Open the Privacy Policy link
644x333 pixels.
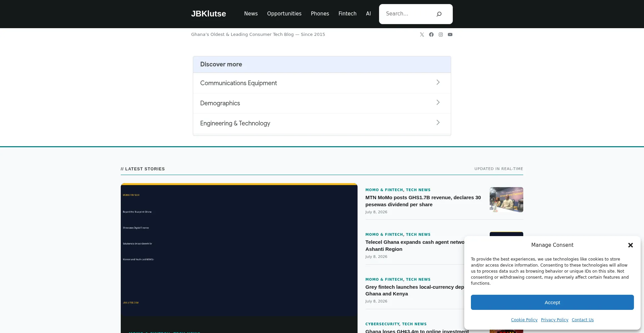point(554,320)
